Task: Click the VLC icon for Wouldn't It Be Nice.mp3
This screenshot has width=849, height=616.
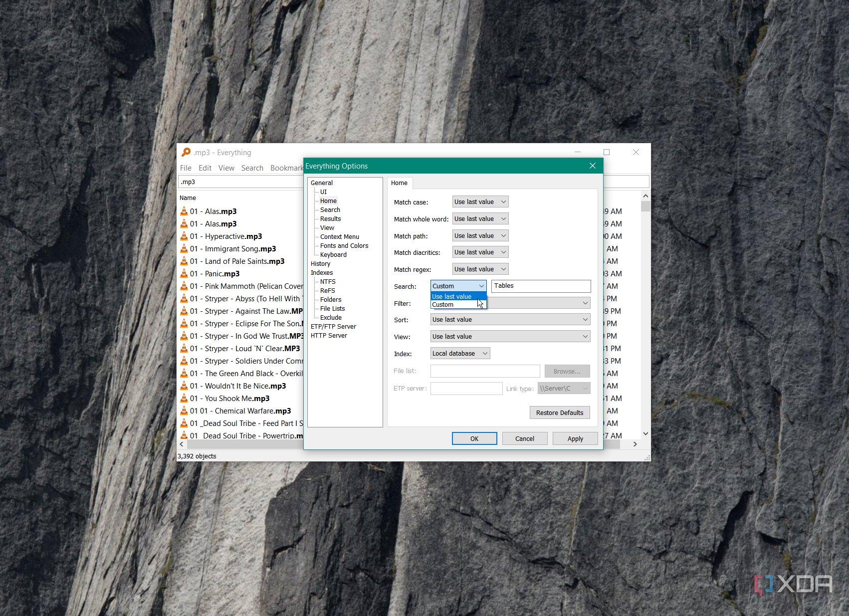Action: click(184, 386)
